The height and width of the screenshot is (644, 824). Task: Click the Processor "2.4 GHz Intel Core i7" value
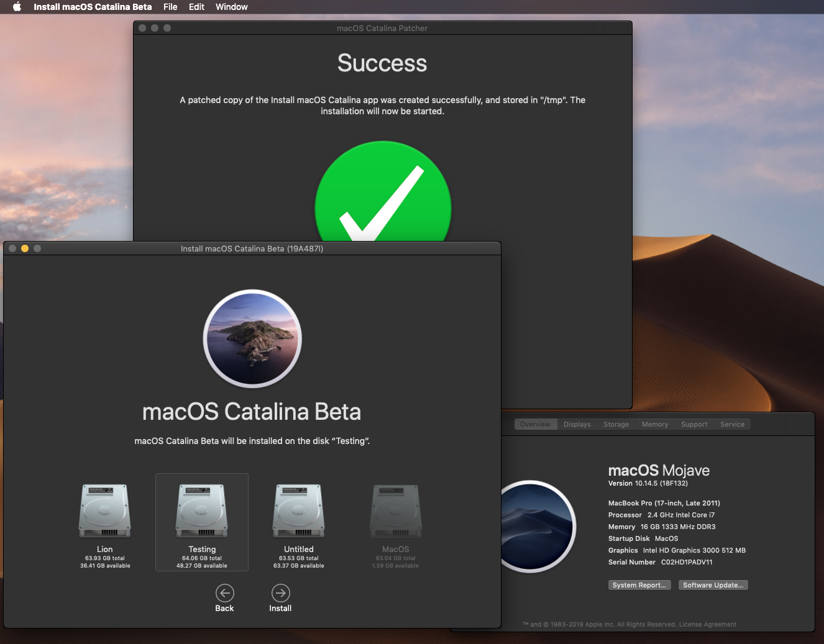point(681,515)
